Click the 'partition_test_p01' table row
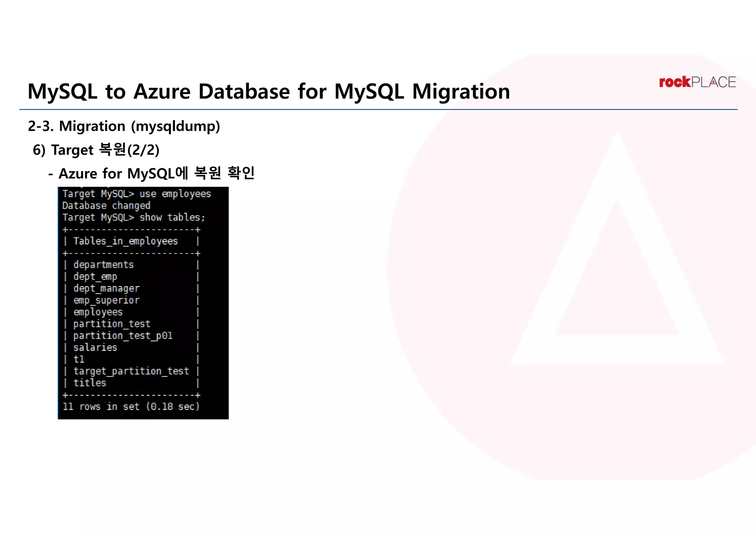 pyautogui.click(x=131, y=335)
